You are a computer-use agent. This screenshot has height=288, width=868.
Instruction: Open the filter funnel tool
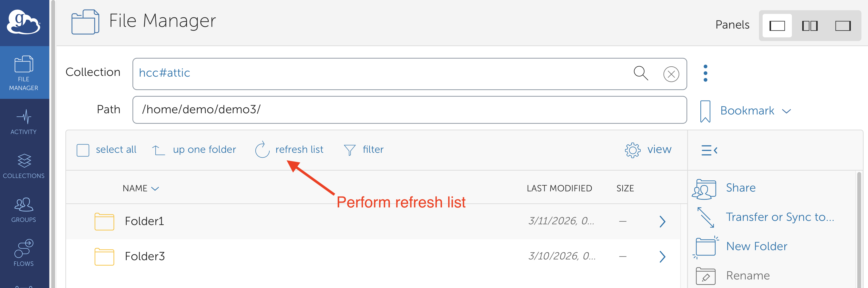(x=349, y=150)
